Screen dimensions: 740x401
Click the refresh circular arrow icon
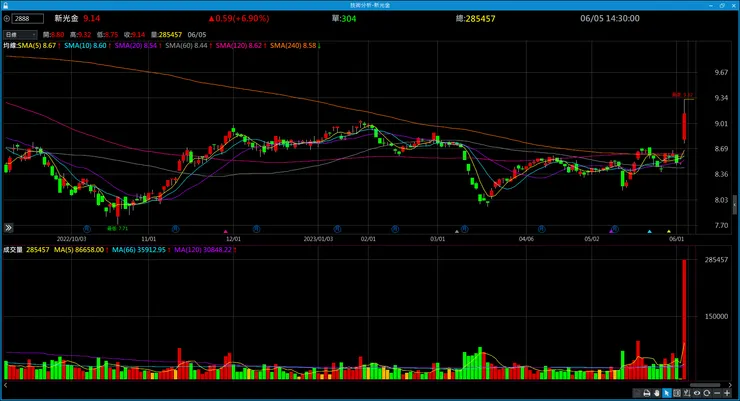click(706, 393)
